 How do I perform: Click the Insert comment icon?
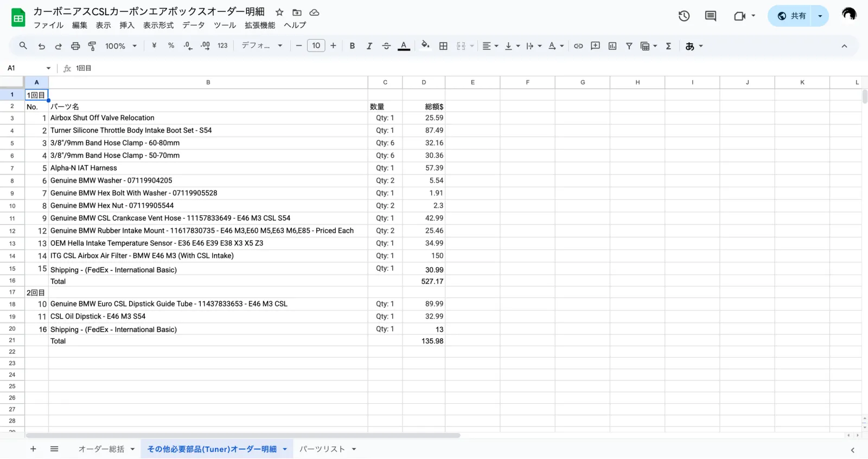[595, 46]
